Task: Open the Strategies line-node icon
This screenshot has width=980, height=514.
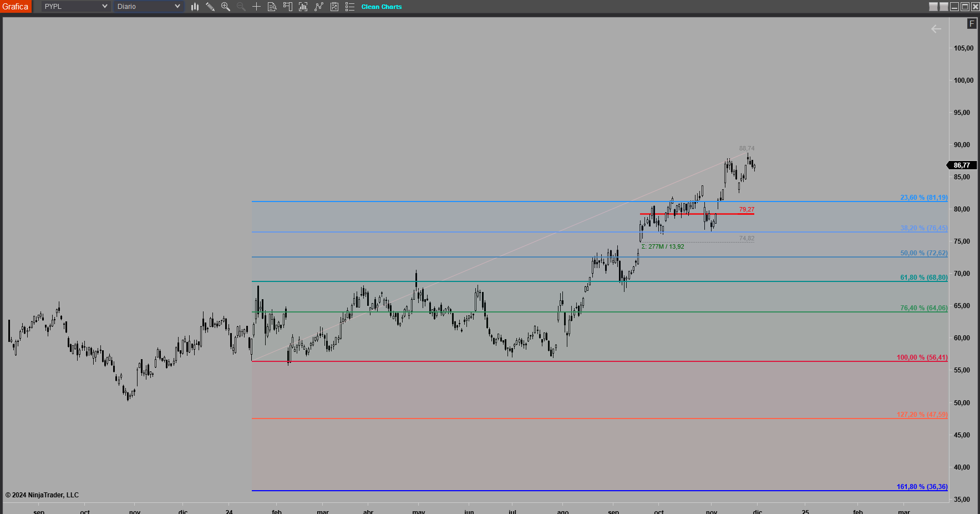Action: point(319,7)
